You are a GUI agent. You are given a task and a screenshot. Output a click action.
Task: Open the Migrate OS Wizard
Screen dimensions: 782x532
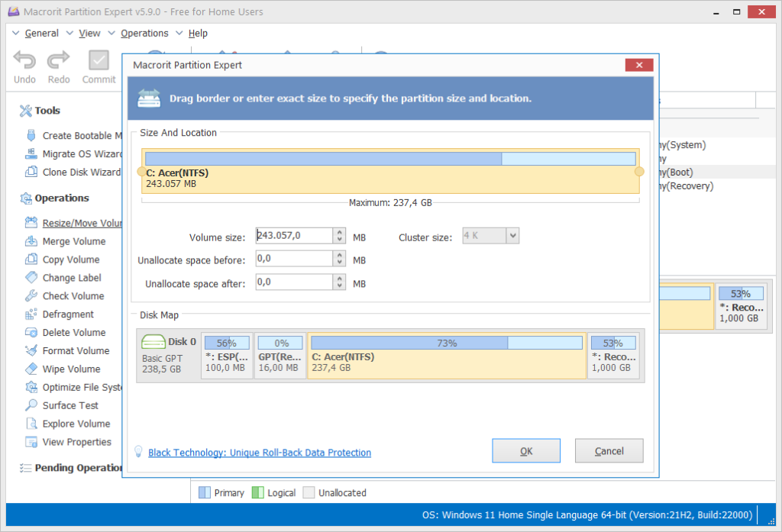pos(73,153)
